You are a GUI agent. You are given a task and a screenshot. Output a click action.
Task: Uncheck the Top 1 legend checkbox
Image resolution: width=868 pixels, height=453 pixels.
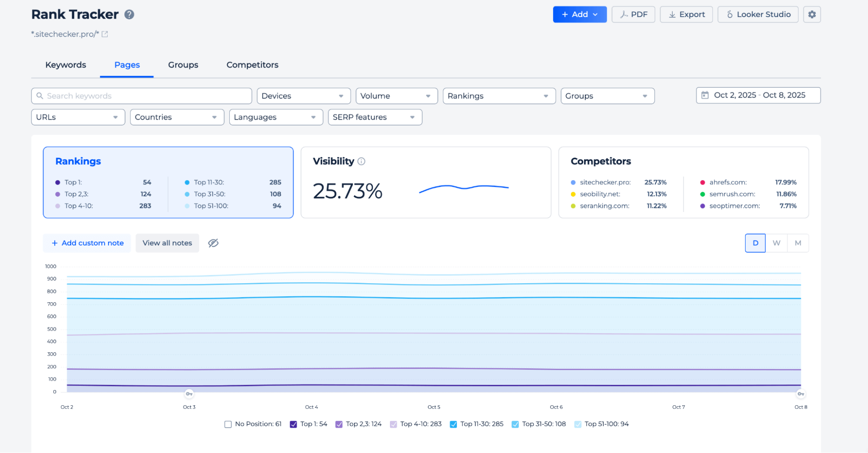[294, 424]
